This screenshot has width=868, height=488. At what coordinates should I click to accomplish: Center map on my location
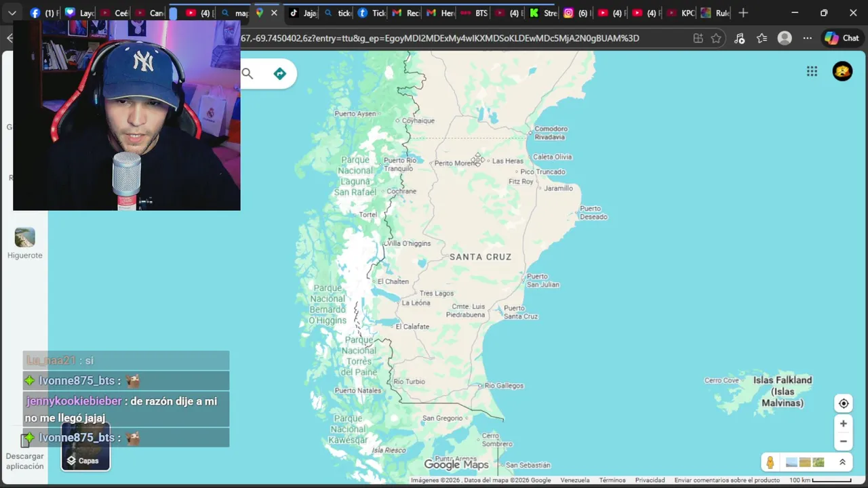coord(844,403)
